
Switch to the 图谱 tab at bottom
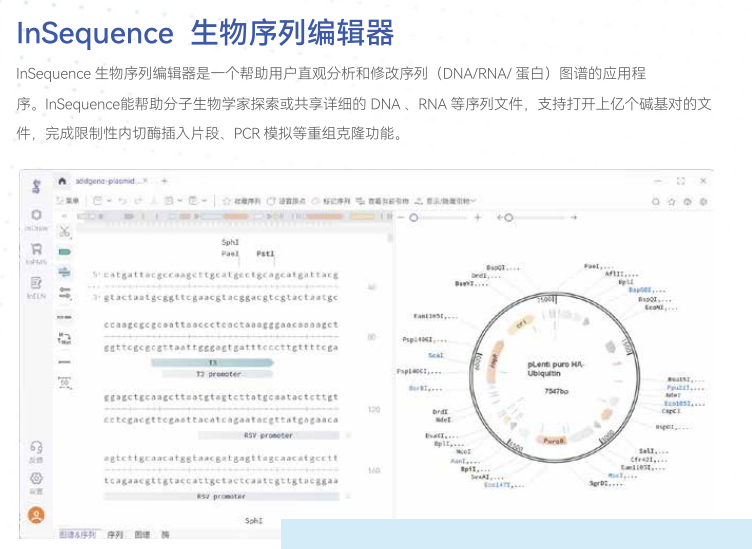[x=142, y=535]
